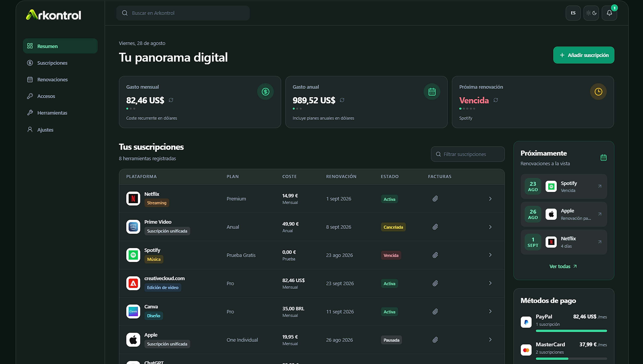Click the PayPal spending progress bar

pos(571,331)
